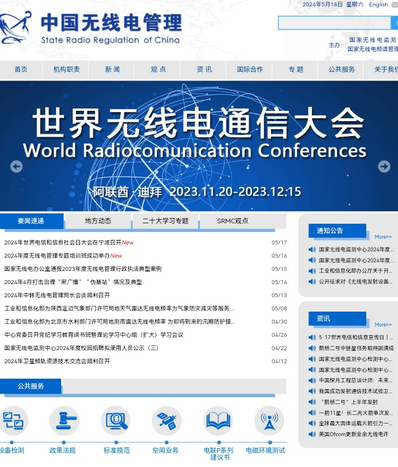
Task: Open 电联P系列建议书 book icon
Action: pos(218,421)
